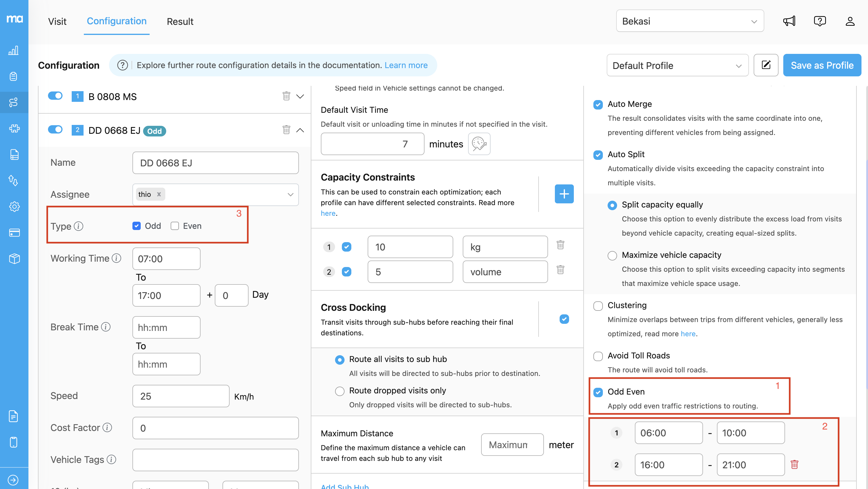This screenshot has width=868, height=489.
Task: Delete vehicle B 0808 MS
Action: [286, 96]
